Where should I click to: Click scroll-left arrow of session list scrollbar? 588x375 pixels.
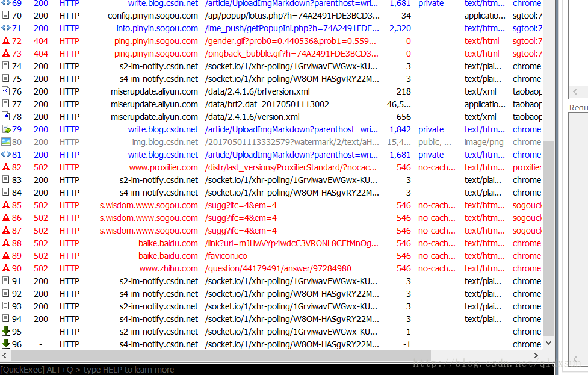pyautogui.click(x=4, y=355)
